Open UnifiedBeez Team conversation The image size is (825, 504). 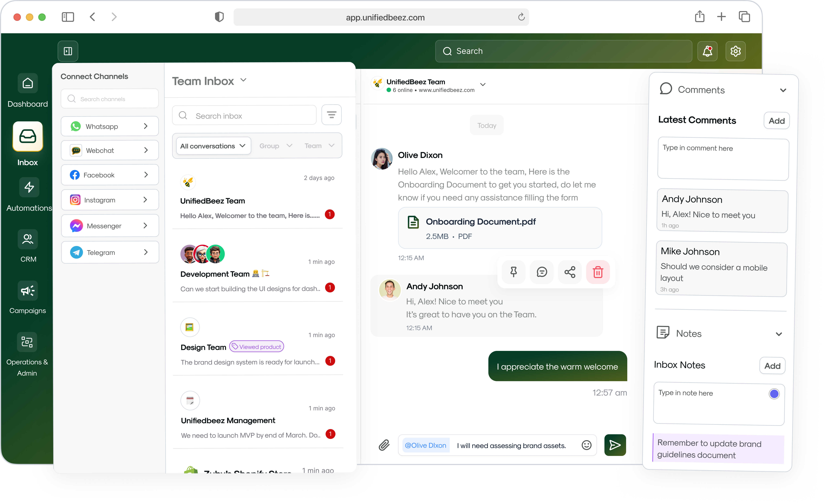pyautogui.click(x=257, y=197)
